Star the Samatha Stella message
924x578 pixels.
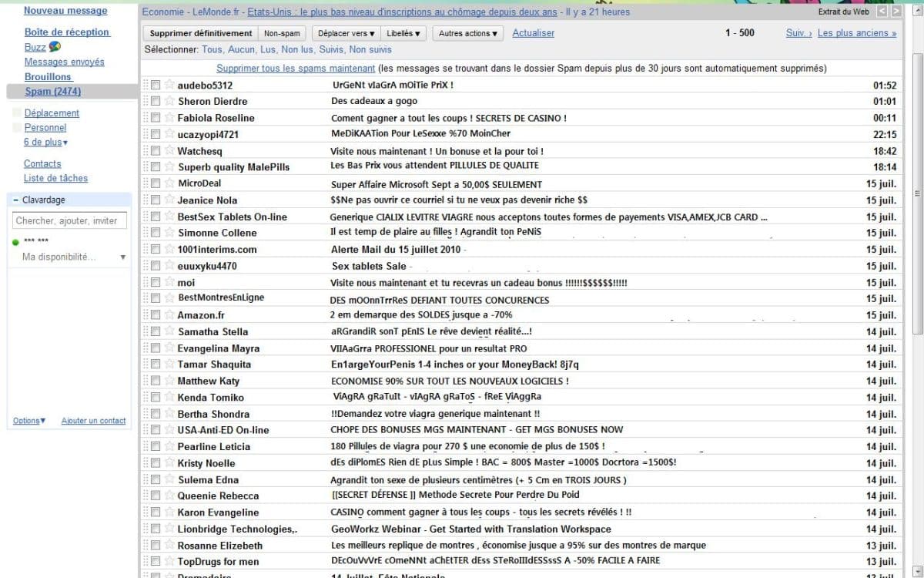click(x=169, y=331)
